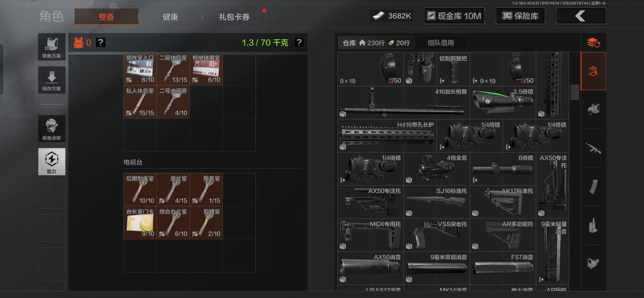Select the SJ16标准托 stock
Screen dimensions: 644x298
pos(437,202)
